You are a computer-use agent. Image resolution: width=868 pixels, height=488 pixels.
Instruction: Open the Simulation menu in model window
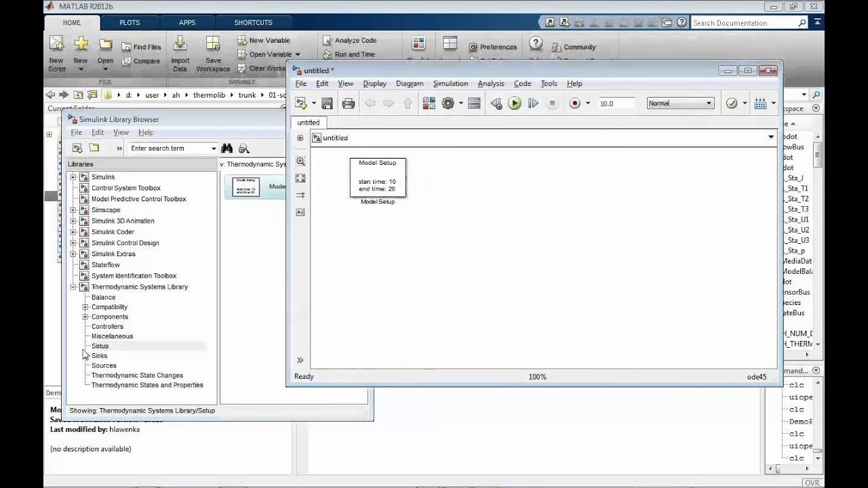coord(450,83)
